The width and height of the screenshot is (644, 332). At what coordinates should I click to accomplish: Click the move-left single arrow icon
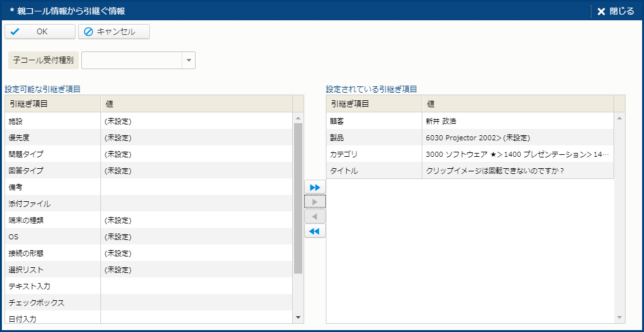315,216
